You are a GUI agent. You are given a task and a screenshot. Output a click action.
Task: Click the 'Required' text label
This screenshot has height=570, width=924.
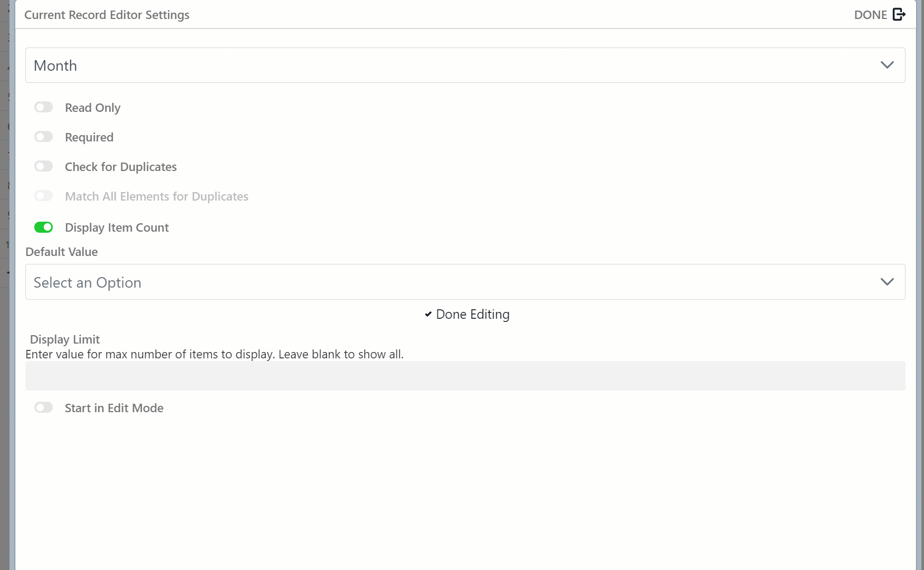(x=89, y=137)
